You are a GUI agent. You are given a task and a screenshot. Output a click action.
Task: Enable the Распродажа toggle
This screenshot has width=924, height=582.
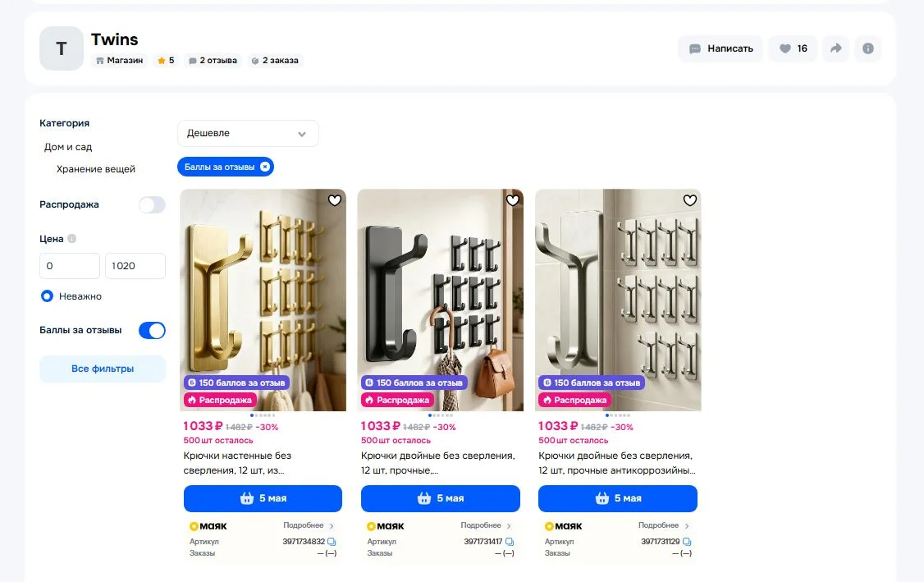tap(152, 204)
